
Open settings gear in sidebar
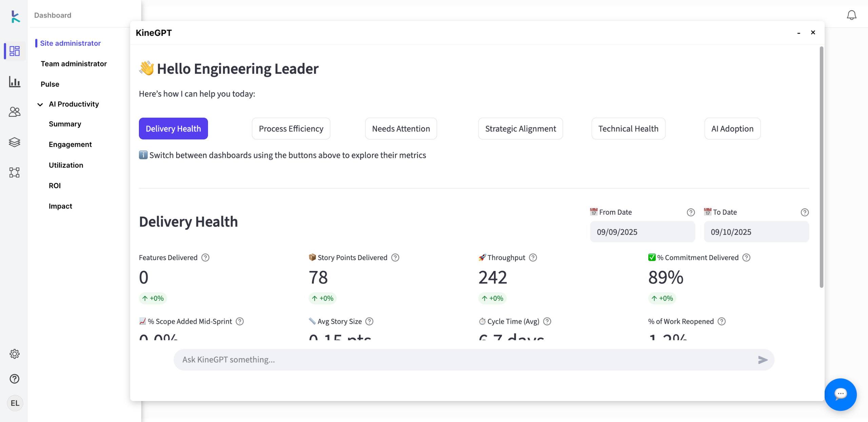pyautogui.click(x=14, y=354)
